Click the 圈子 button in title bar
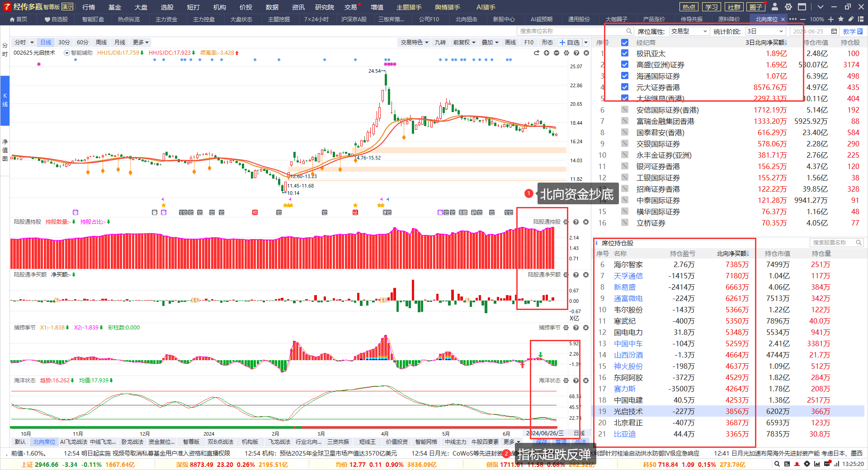The image size is (868, 470). point(756,7)
